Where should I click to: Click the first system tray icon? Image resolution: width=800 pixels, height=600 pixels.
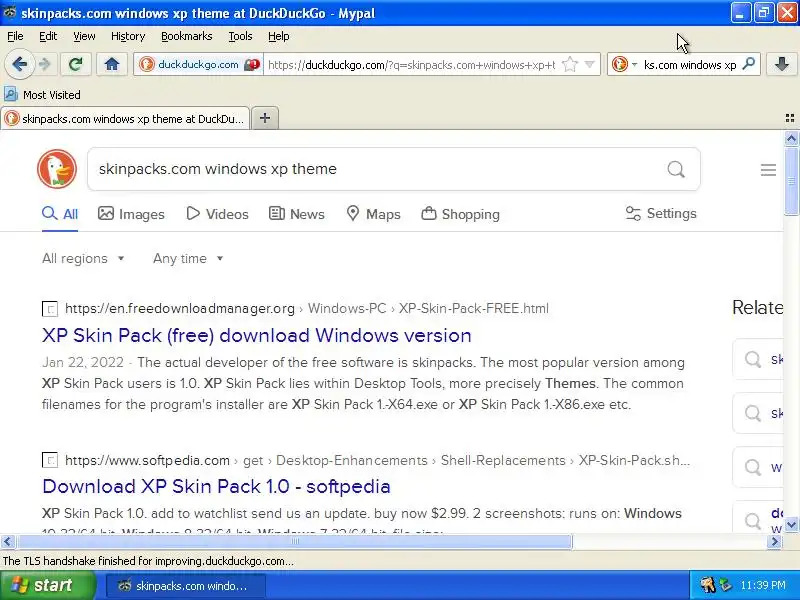pos(708,585)
